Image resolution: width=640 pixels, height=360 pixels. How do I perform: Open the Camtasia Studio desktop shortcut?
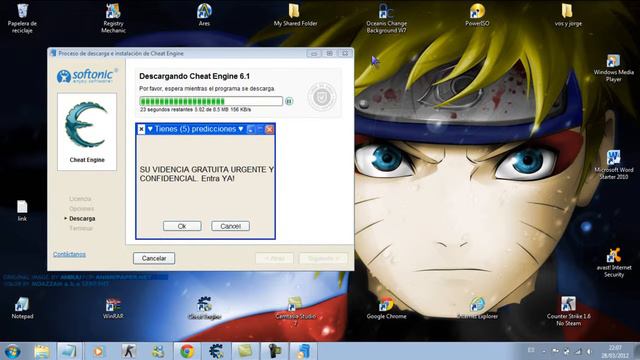[295, 311]
